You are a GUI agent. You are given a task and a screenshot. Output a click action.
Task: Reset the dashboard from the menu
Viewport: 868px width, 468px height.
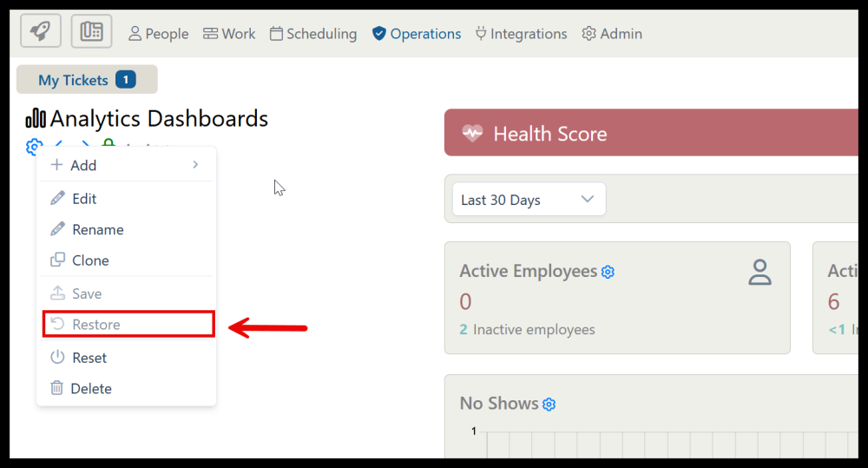(x=89, y=358)
